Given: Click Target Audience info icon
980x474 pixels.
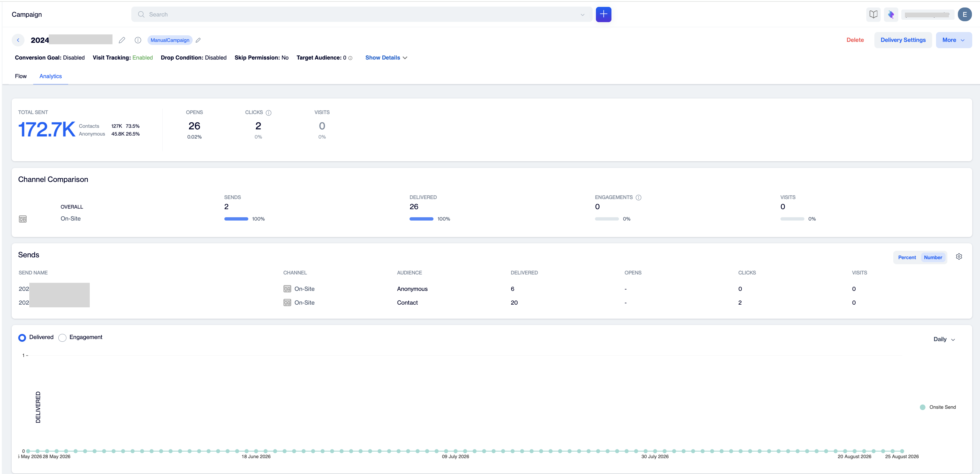Looking at the screenshot, I should click(350, 58).
